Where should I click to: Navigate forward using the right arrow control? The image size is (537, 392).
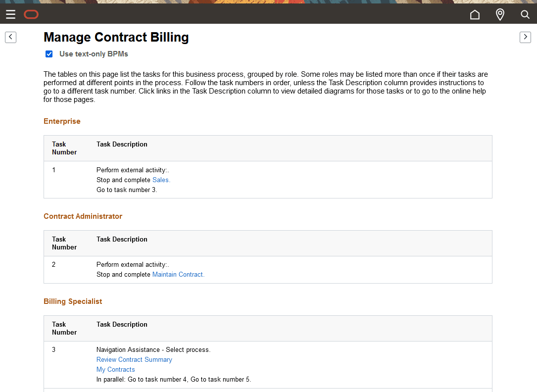coord(525,37)
